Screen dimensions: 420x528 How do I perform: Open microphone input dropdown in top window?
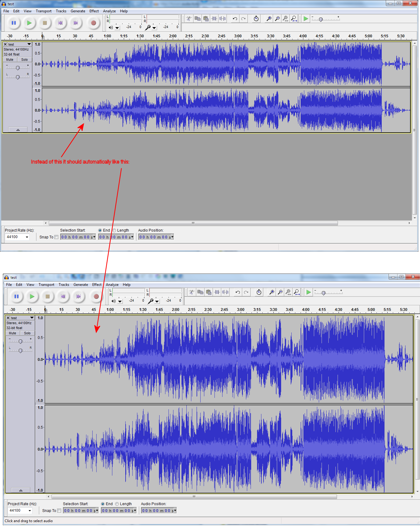pyautogui.click(x=154, y=28)
